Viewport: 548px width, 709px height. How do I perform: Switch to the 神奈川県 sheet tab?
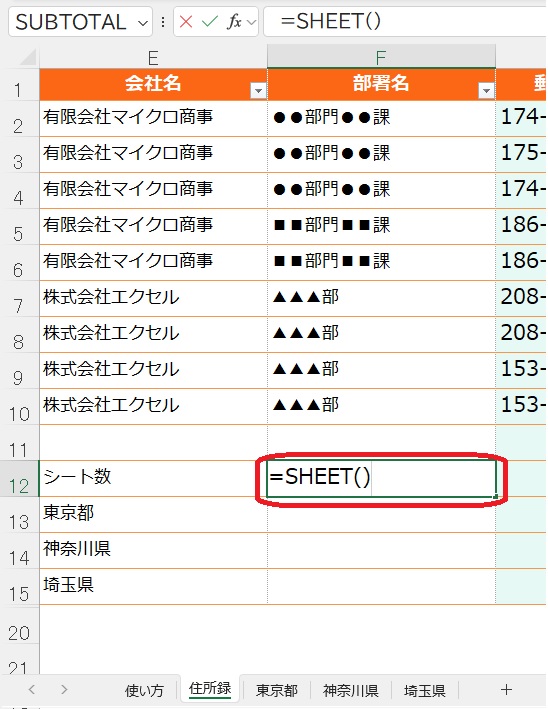pos(350,690)
